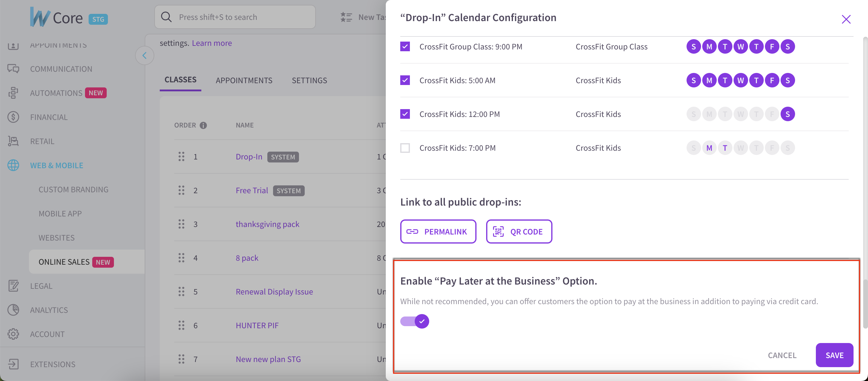Click the ORDER info icon
This screenshot has height=381, width=868.
(x=203, y=125)
